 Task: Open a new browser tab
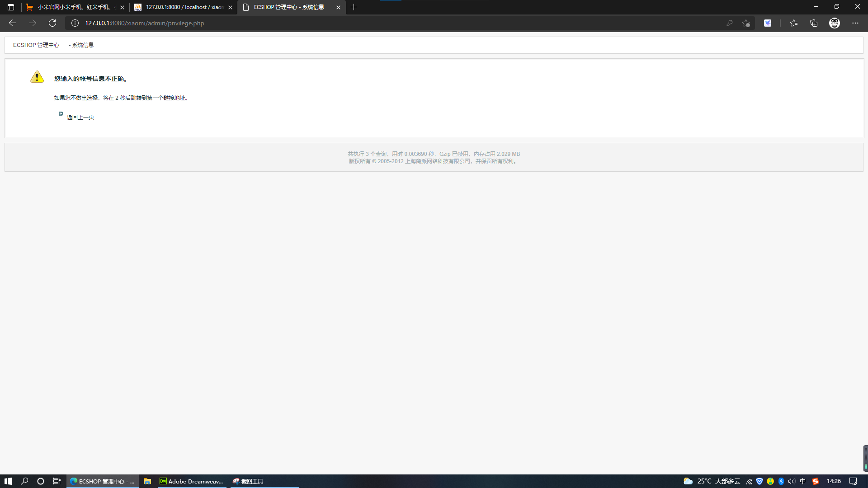click(x=354, y=7)
